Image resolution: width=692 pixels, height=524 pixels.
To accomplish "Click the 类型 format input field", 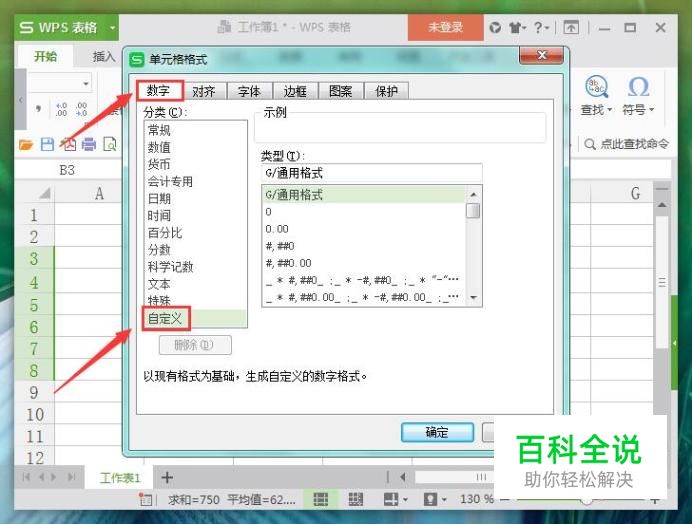I will pos(372,173).
